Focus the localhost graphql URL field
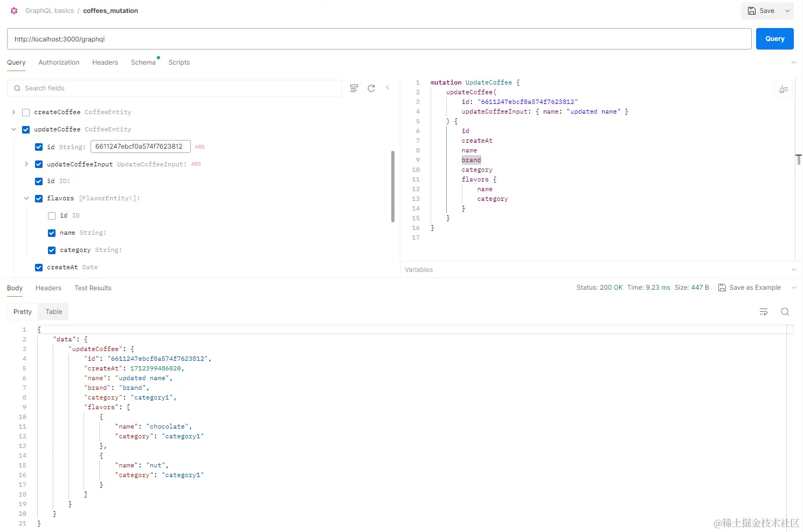The width and height of the screenshot is (803, 532). tap(379, 39)
